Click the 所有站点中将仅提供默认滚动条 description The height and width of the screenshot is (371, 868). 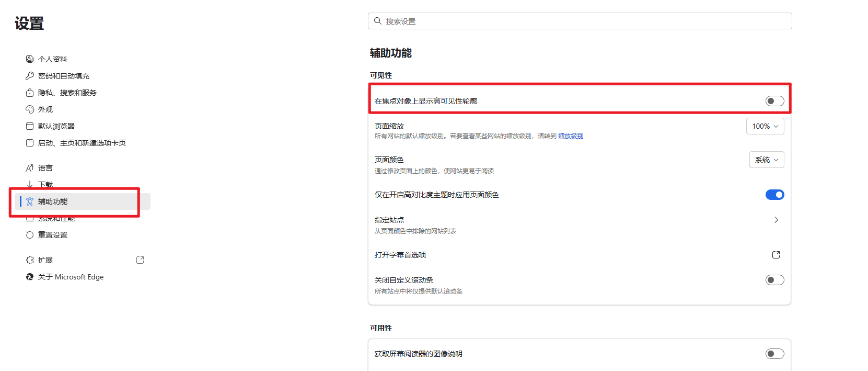click(419, 291)
